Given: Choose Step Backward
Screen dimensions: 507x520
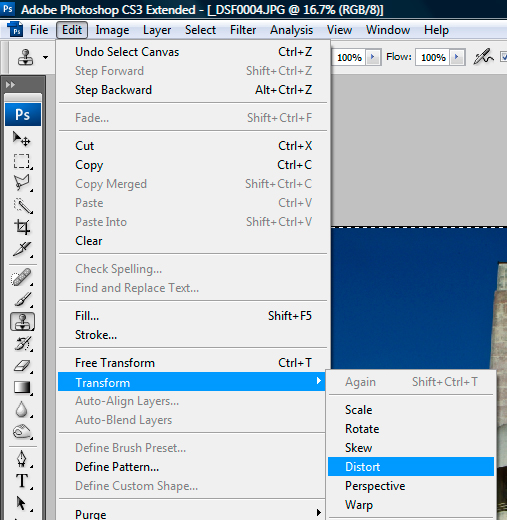Looking at the screenshot, I should click(193, 90).
